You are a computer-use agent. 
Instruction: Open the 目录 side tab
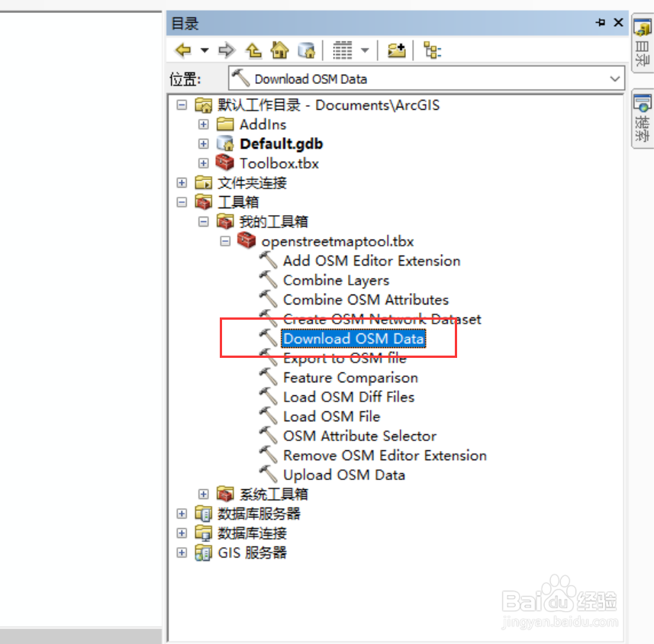(642, 43)
